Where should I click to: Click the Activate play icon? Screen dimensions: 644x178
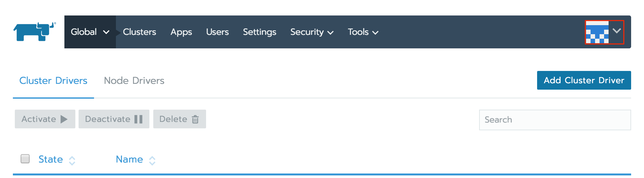pos(64,119)
